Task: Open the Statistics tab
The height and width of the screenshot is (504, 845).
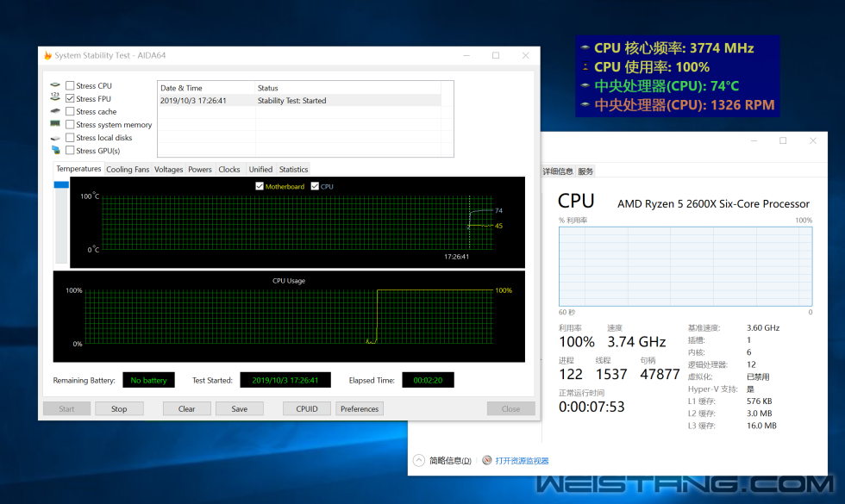Action: click(x=294, y=169)
